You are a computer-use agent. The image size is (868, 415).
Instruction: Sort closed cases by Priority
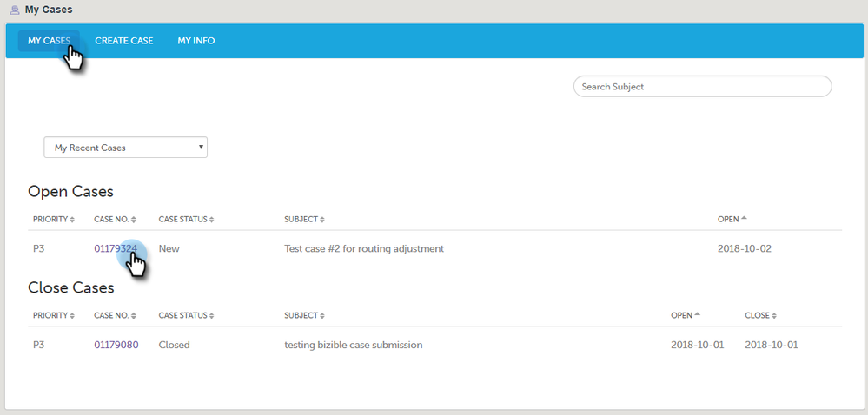click(53, 316)
